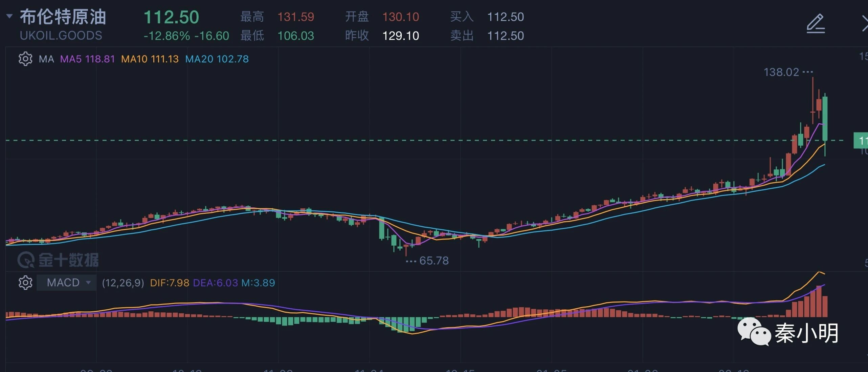This screenshot has width=868, height=372.
Task: Click the 昨收 value 129.10
Action: [401, 36]
